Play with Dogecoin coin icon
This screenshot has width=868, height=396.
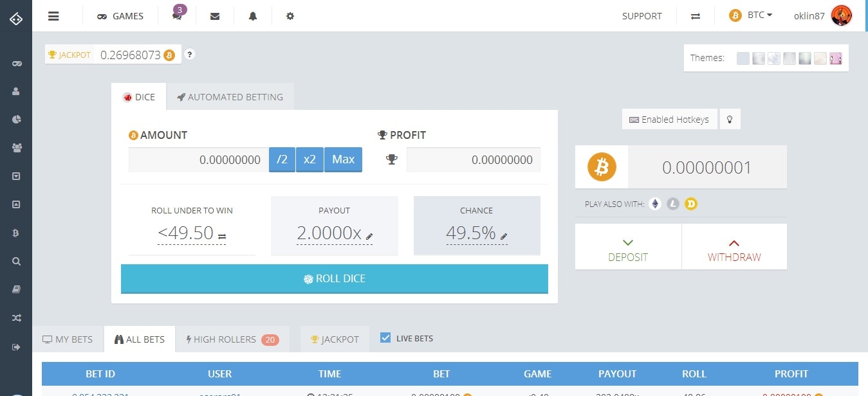point(691,204)
